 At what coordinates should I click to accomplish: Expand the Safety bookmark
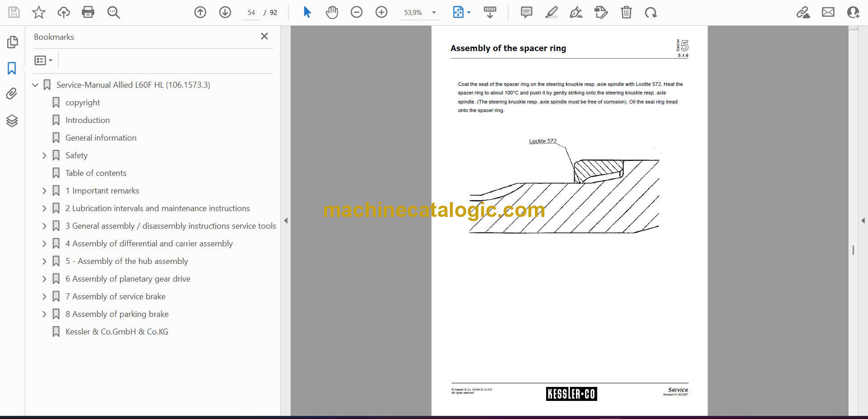click(x=44, y=155)
